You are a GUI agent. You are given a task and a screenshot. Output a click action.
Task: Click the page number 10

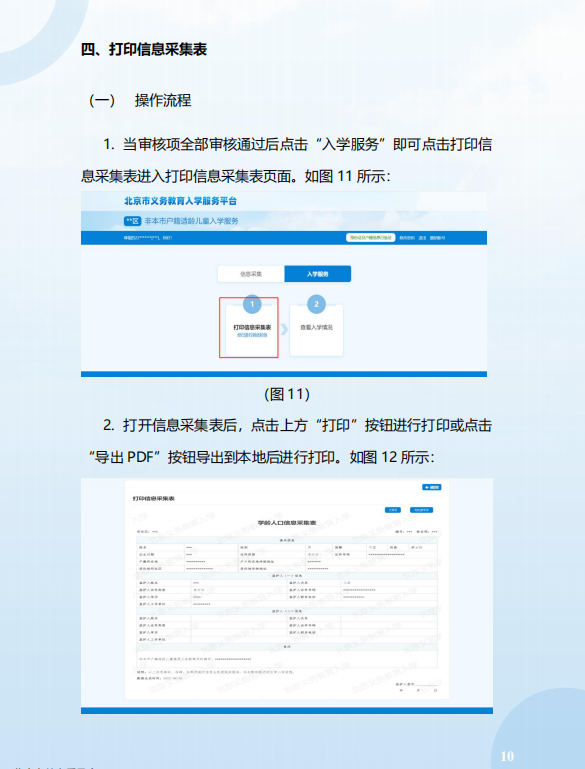point(507,756)
